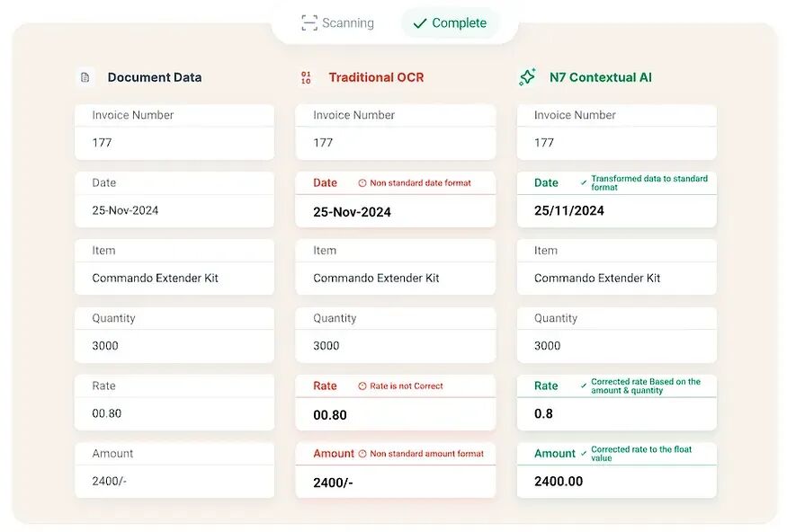Click the check next to Corrected rate note

(584, 386)
